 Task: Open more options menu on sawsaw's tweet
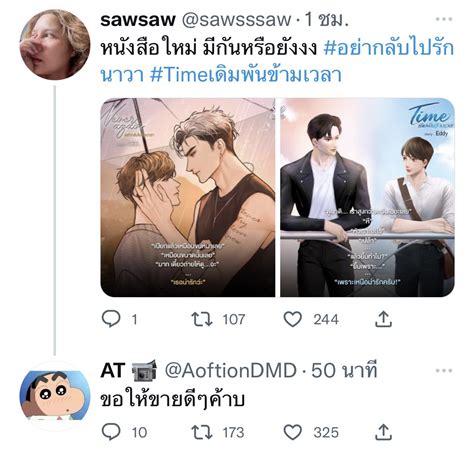coord(444,19)
